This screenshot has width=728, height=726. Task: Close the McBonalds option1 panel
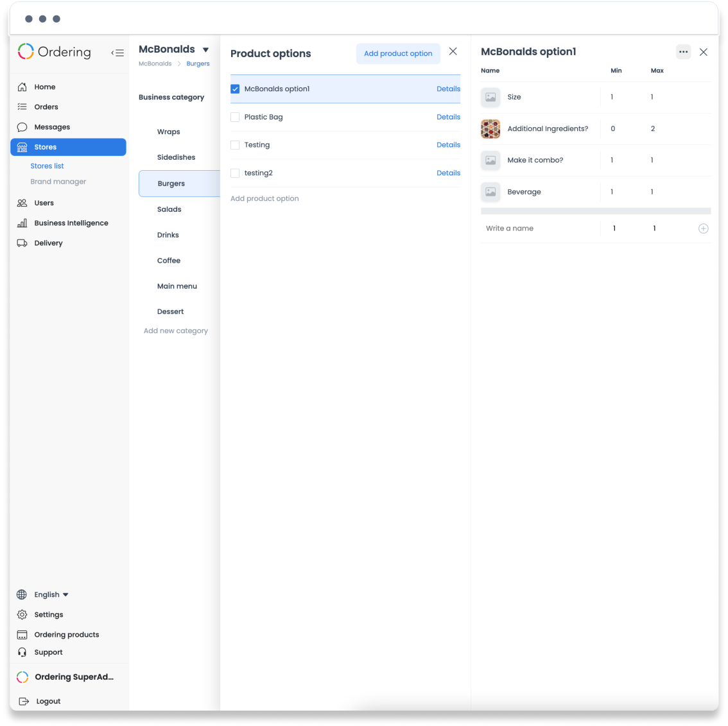[704, 52]
